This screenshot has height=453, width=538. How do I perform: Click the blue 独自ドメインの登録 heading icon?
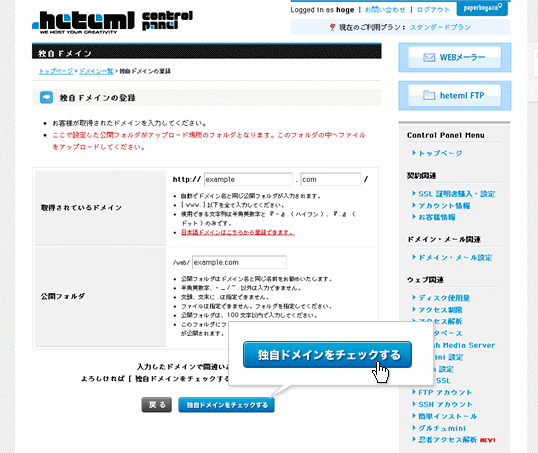pyautogui.click(x=46, y=97)
